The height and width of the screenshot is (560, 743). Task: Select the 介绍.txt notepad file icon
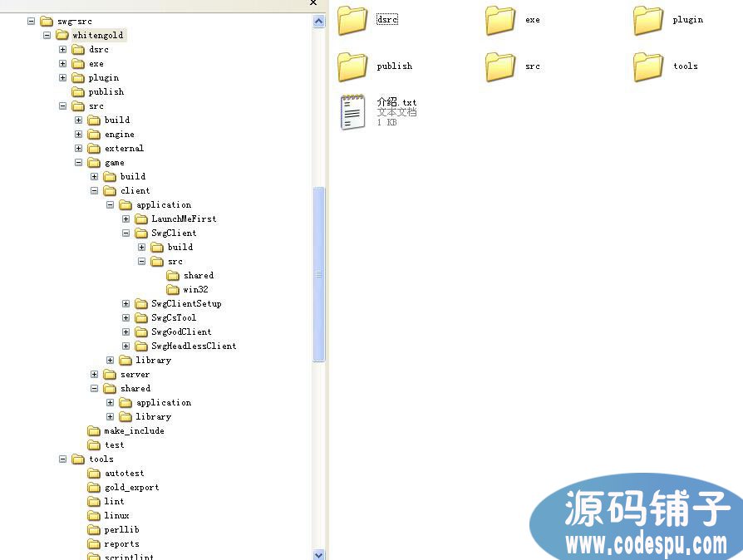(x=352, y=112)
